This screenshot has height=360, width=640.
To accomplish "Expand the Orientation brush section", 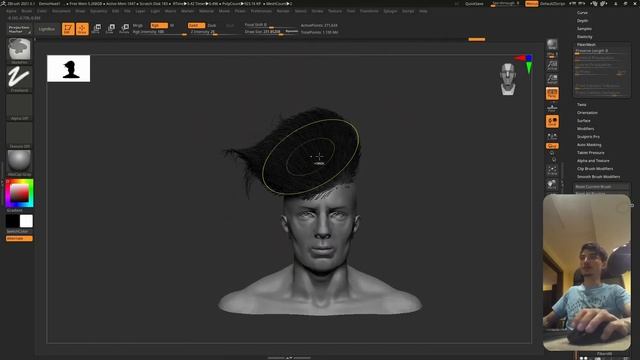I will [587, 113].
